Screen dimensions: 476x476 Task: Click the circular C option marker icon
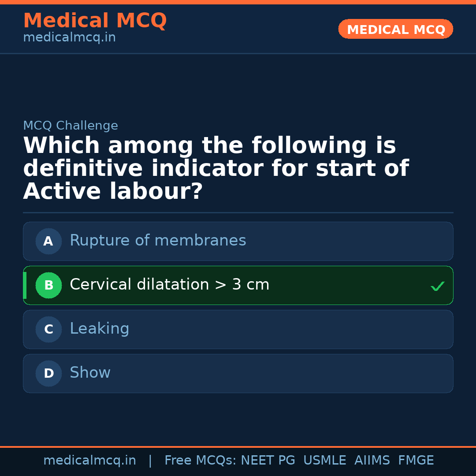tap(48, 329)
